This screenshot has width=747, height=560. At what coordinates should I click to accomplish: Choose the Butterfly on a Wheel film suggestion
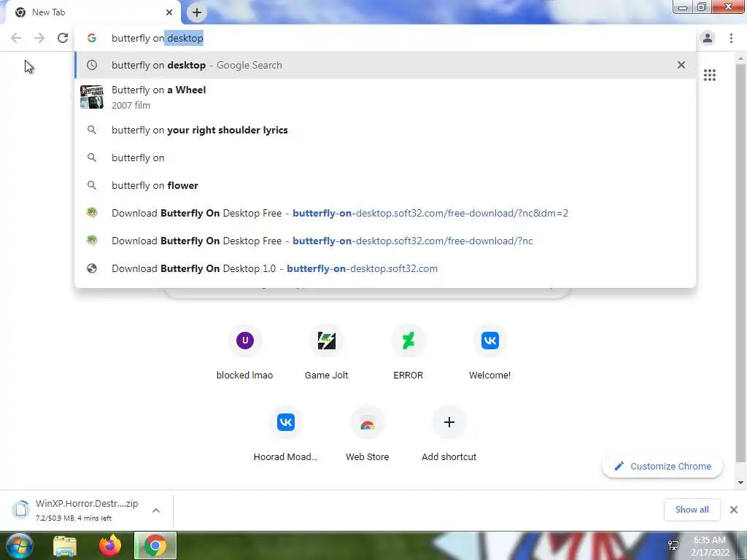pos(385,97)
